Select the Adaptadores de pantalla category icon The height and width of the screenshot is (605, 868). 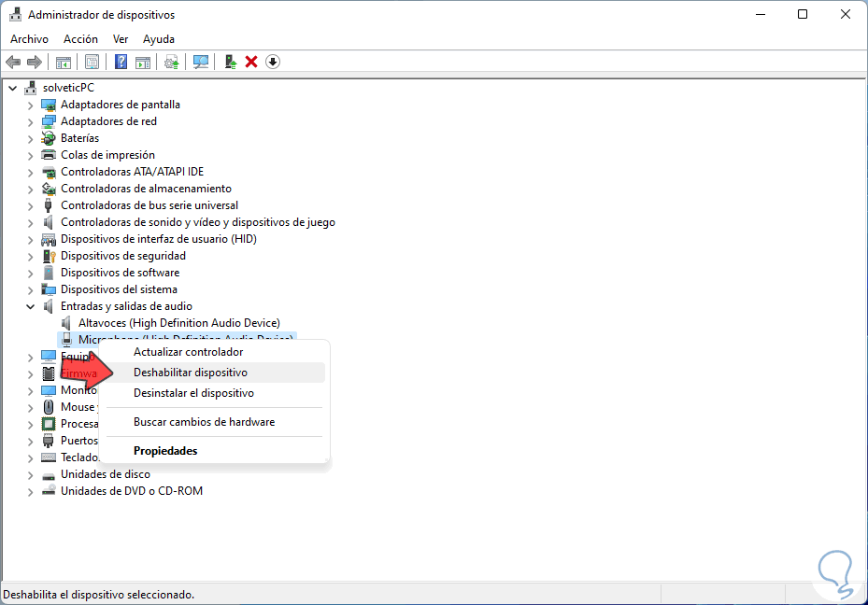click(x=49, y=105)
